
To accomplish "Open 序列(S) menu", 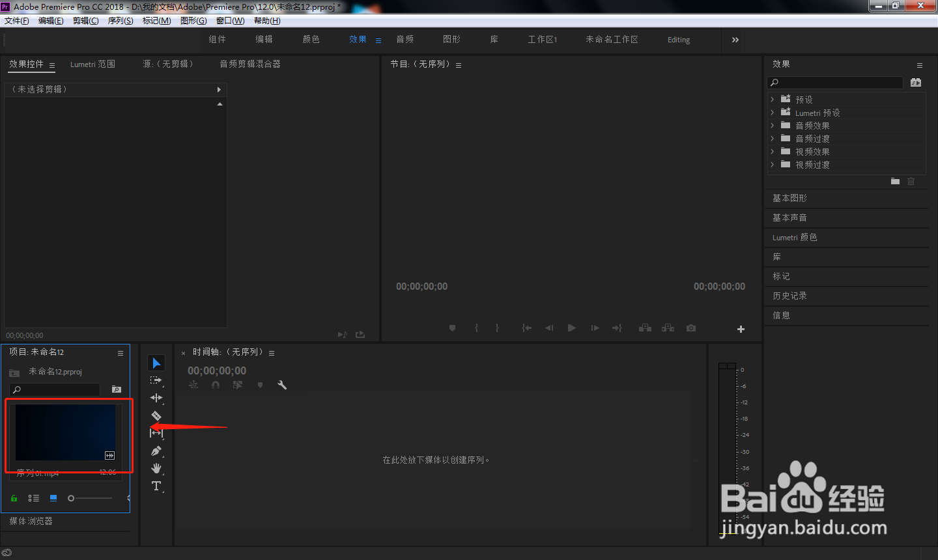I will [x=121, y=21].
